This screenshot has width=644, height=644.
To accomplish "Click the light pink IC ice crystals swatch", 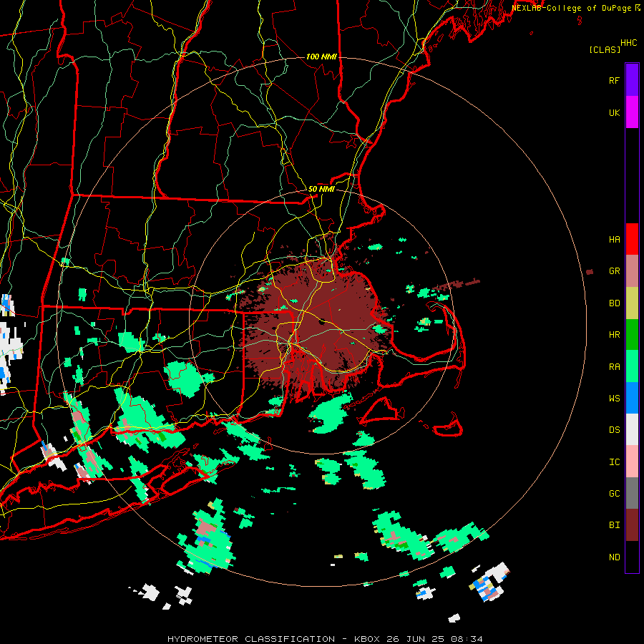I will point(632,462).
